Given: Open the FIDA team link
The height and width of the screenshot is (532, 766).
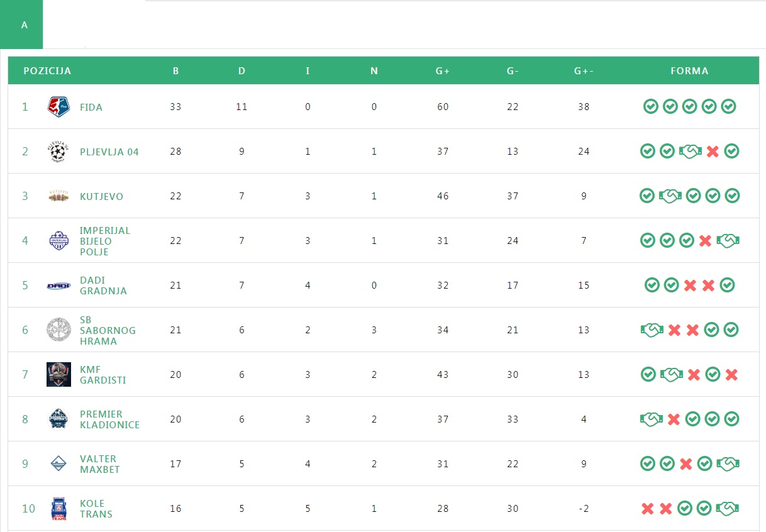Looking at the screenshot, I should pos(91,108).
